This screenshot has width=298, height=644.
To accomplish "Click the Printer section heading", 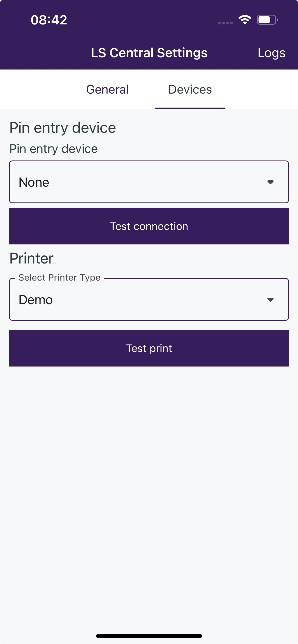I will (x=31, y=258).
